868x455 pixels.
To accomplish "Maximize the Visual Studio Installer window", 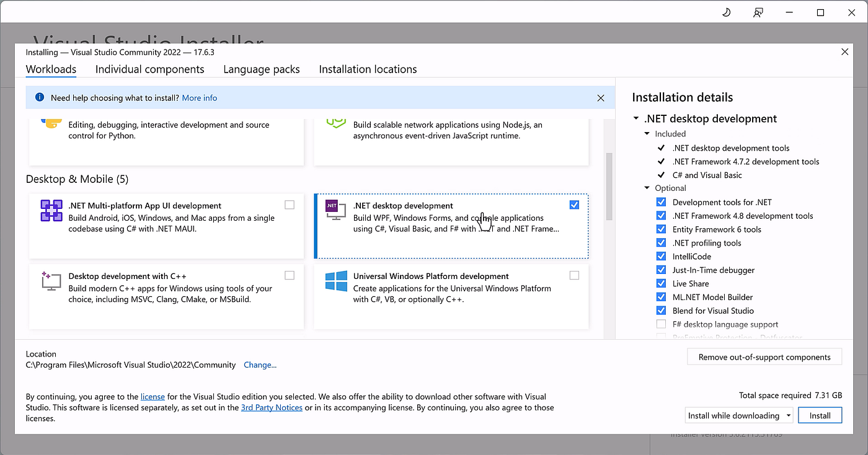I will 820,12.
